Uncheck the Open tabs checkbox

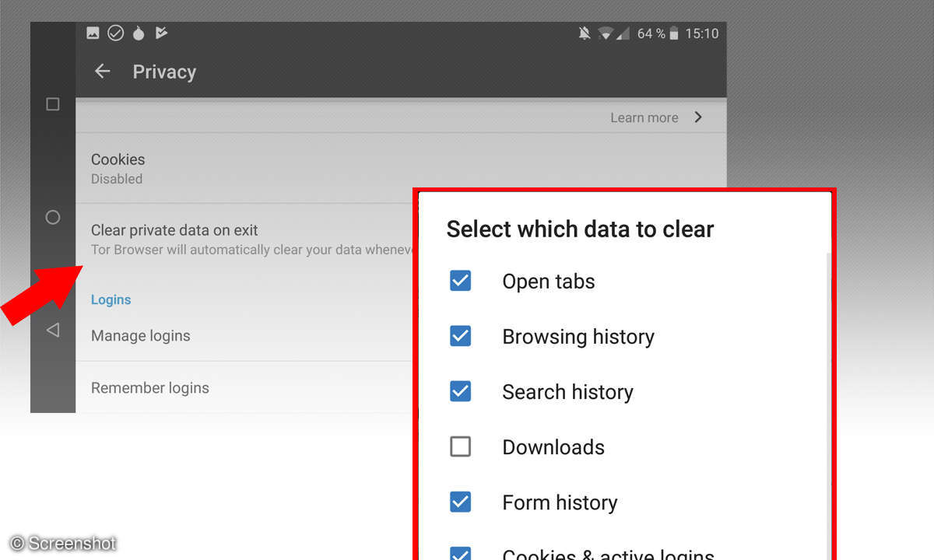[460, 281]
